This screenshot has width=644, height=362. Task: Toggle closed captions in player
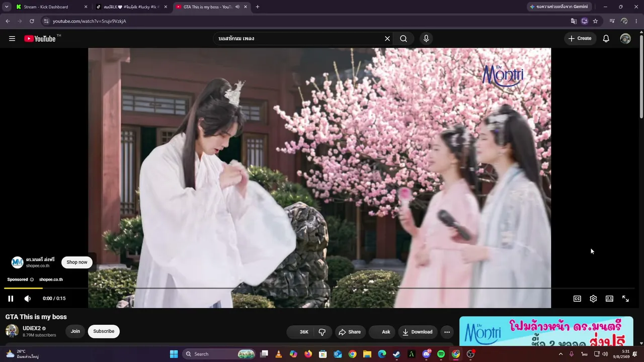pyautogui.click(x=577, y=299)
